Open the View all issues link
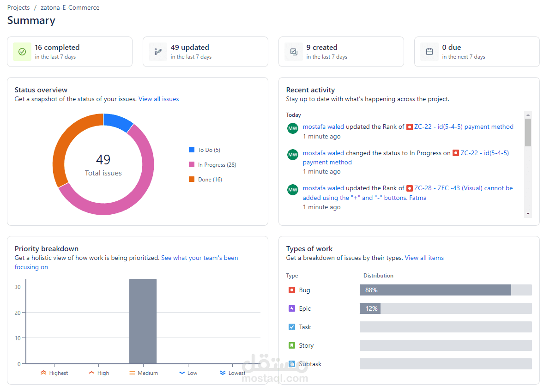 pos(158,99)
